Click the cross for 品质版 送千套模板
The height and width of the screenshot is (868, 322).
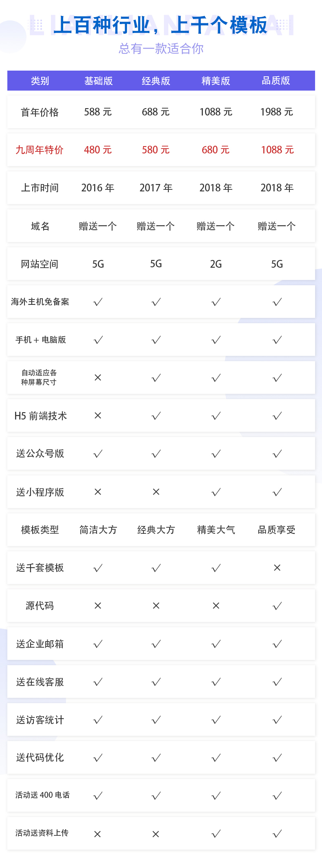coord(277,568)
